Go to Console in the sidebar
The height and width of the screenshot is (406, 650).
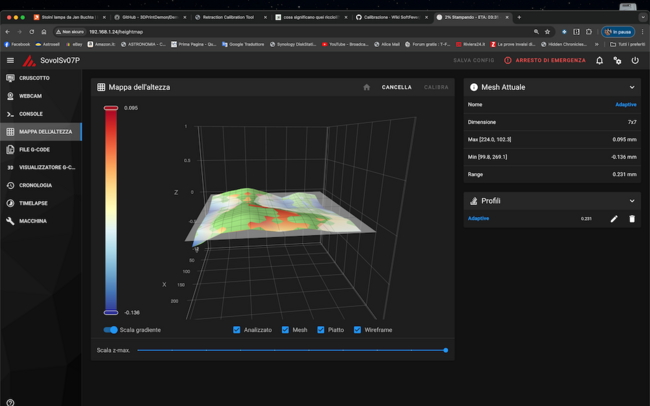(30, 114)
